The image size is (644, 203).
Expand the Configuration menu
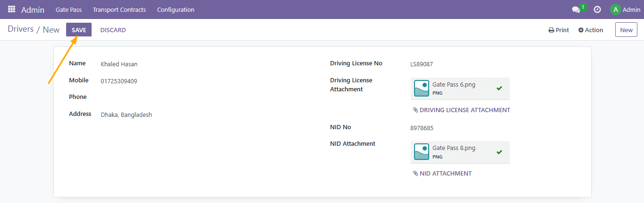[175, 9]
